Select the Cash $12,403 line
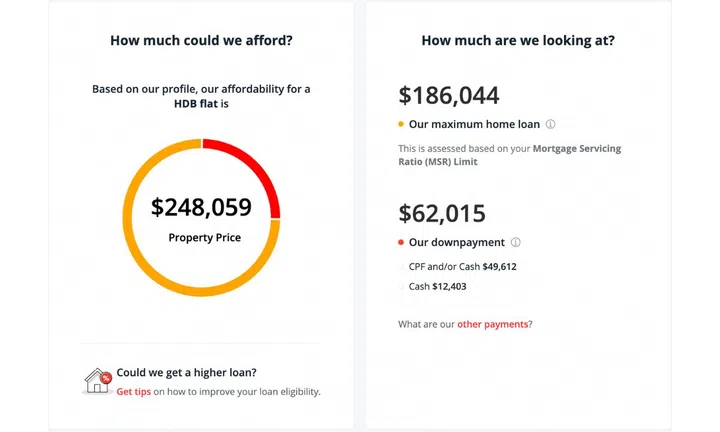The width and height of the screenshot is (720, 432). pyautogui.click(x=437, y=287)
